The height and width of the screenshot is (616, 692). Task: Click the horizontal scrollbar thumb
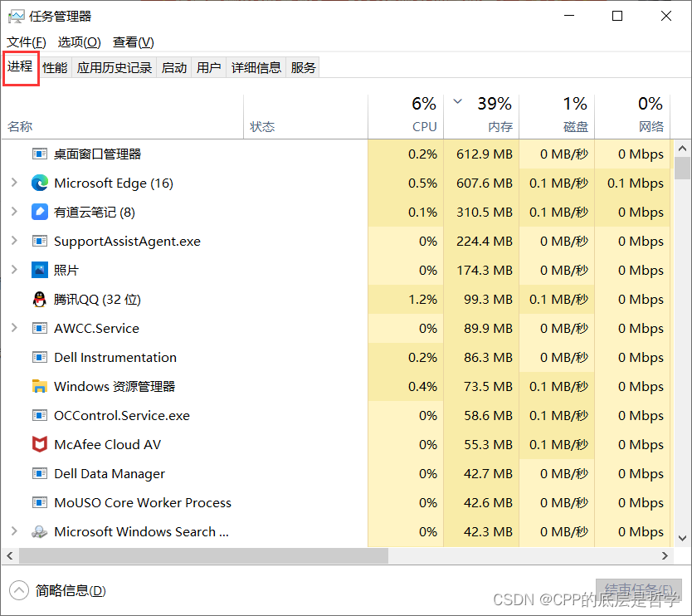point(203,556)
